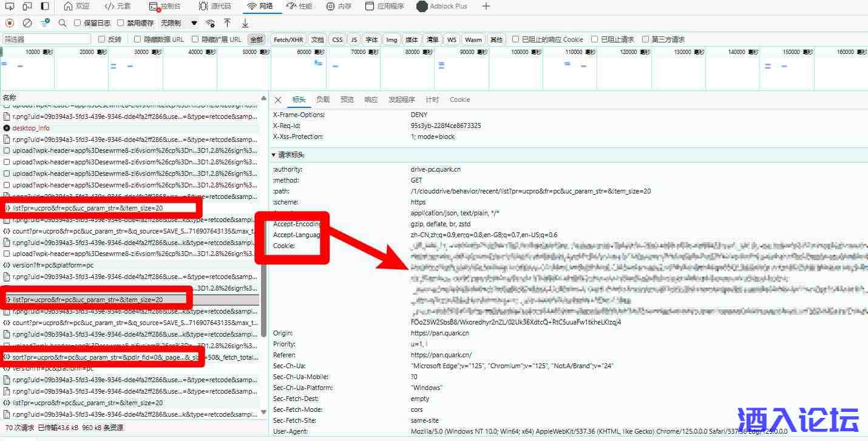Click the 筛选器 filter input field

tap(47, 39)
